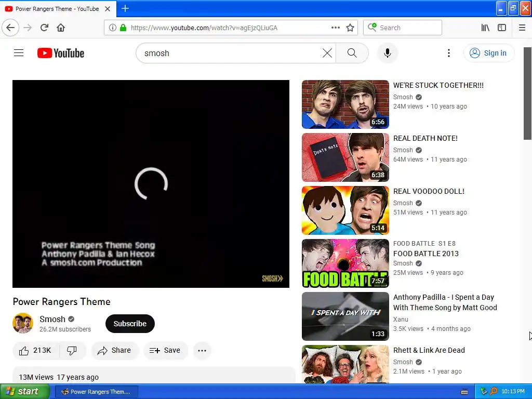Viewport: 532px width, 399px height.
Task: Click the video player area
Action: [151, 183]
